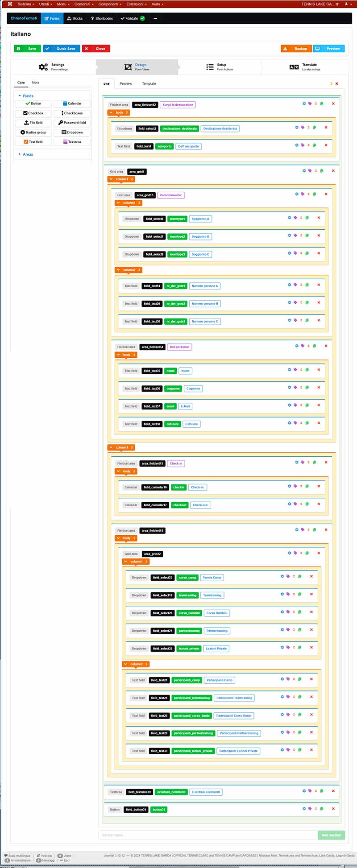Click the Vedi sito link in footer

click(x=45, y=856)
